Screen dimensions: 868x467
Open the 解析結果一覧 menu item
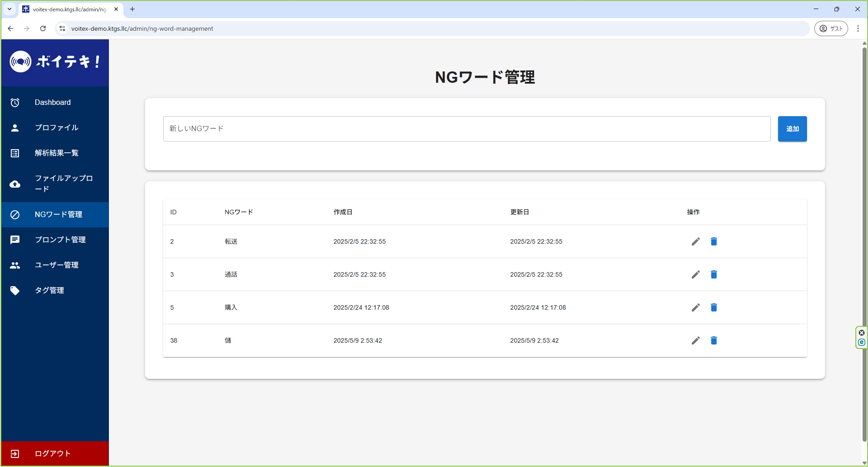[55, 153]
